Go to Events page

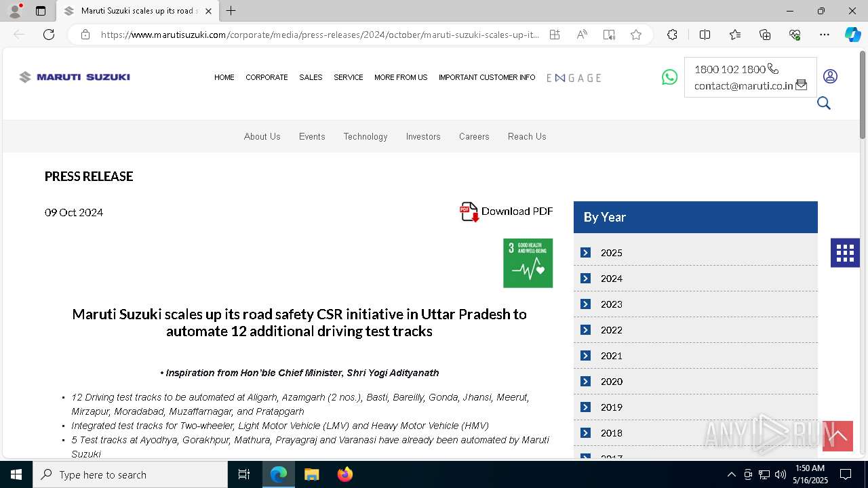[x=312, y=136]
